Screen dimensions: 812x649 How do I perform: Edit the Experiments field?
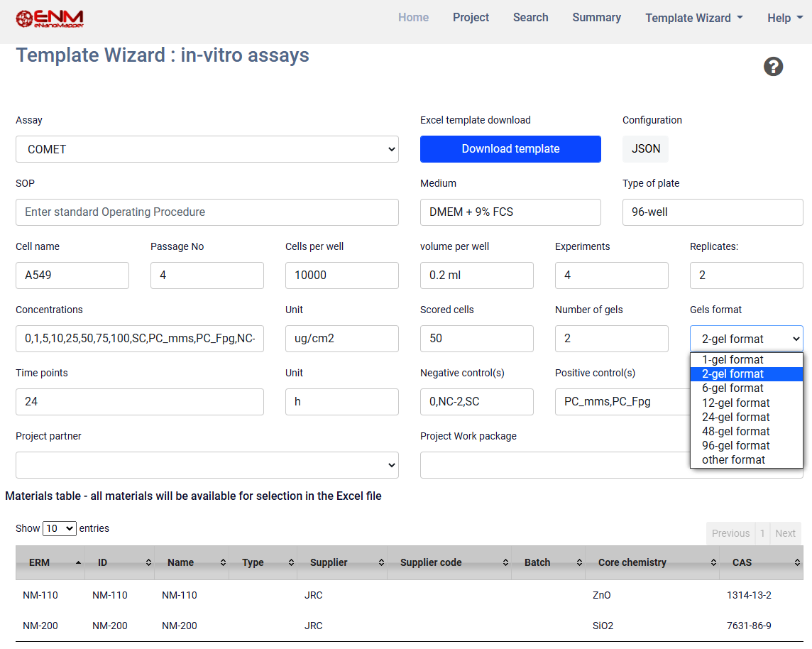point(612,276)
